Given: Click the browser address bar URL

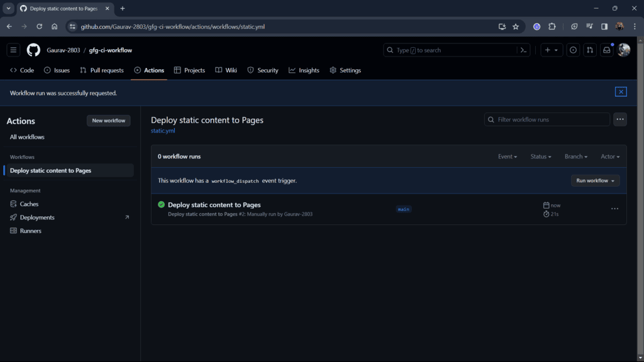Looking at the screenshot, I should pyautogui.click(x=172, y=26).
